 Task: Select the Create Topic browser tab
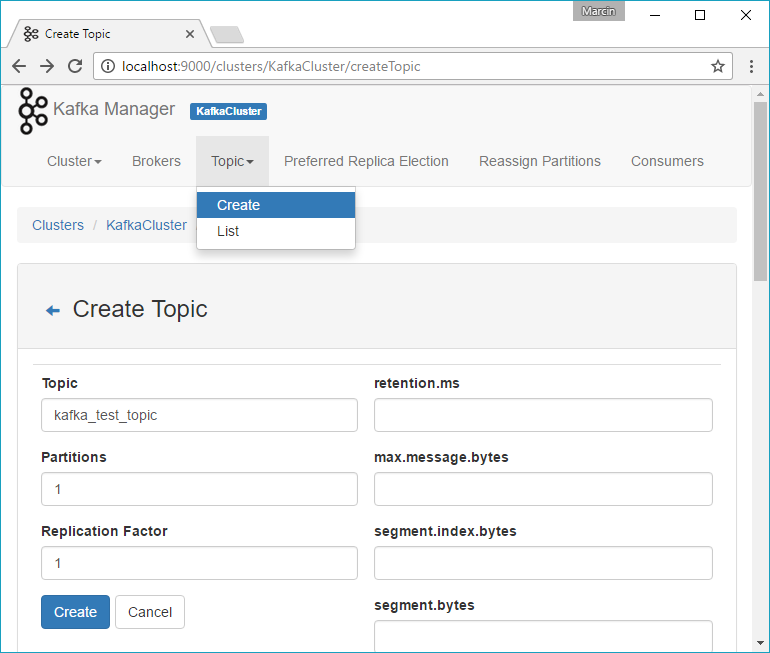pyautogui.click(x=108, y=34)
